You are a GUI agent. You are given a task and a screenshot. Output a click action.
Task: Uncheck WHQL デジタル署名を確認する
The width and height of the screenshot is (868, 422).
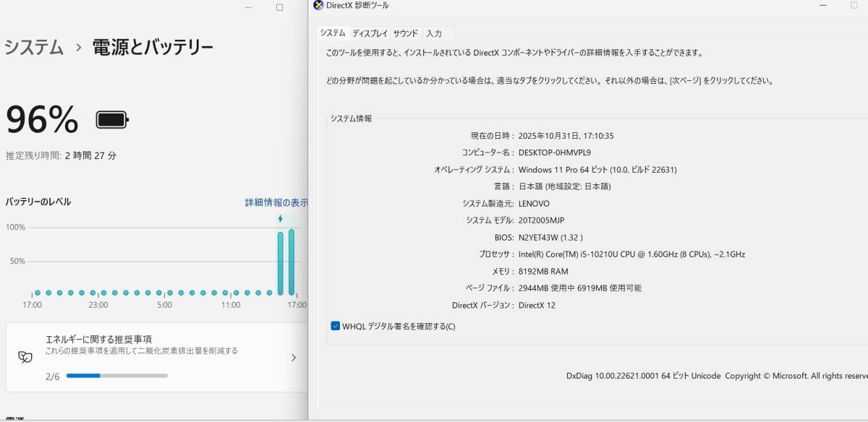(334, 326)
